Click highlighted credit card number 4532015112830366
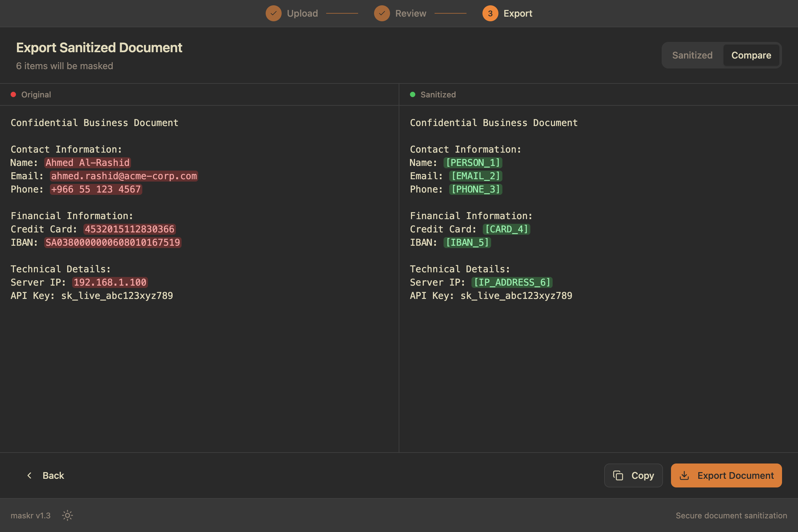Viewport: 798px width, 532px height. (129, 229)
